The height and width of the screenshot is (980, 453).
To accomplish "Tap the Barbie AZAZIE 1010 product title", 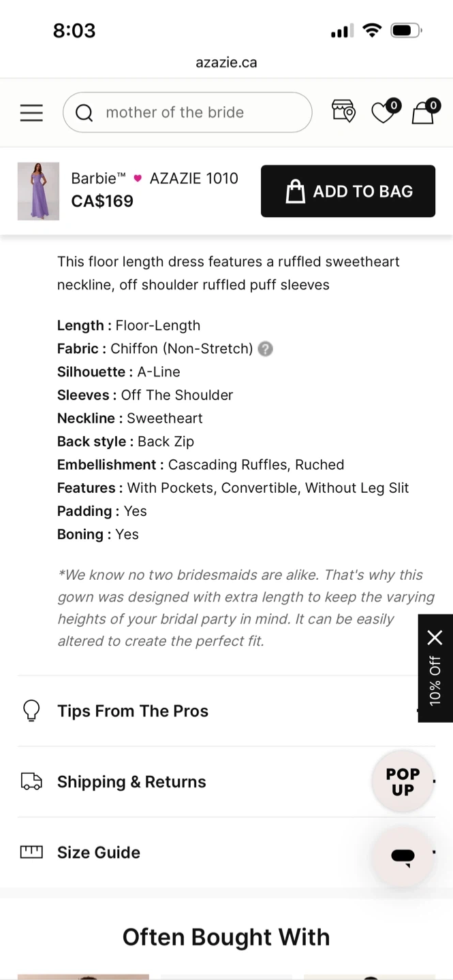I will (155, 178).
